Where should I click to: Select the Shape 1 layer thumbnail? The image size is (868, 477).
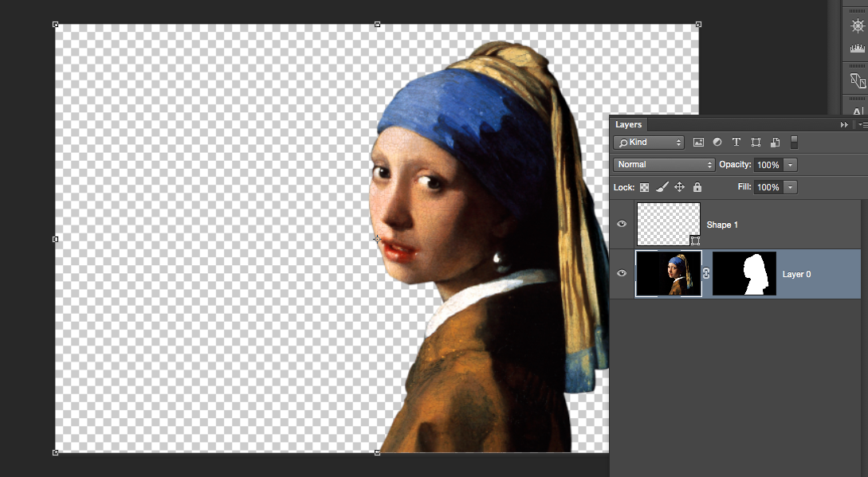point(669,224)
